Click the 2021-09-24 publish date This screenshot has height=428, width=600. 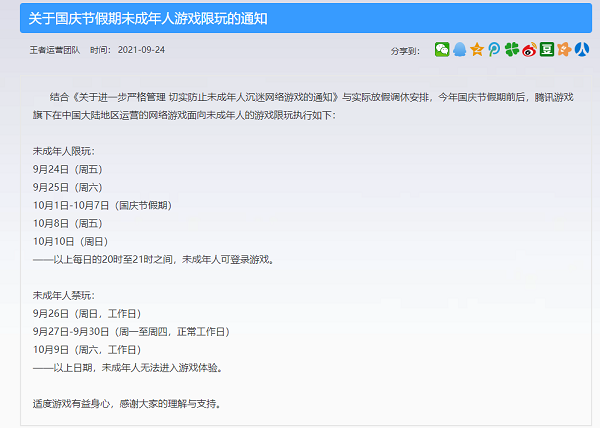141,49
